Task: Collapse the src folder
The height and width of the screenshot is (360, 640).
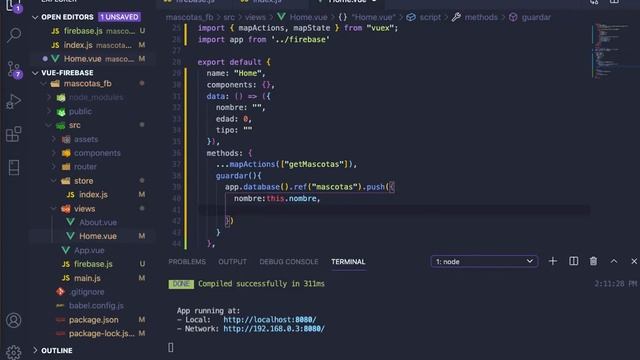Action: click(x=75, y=125)
